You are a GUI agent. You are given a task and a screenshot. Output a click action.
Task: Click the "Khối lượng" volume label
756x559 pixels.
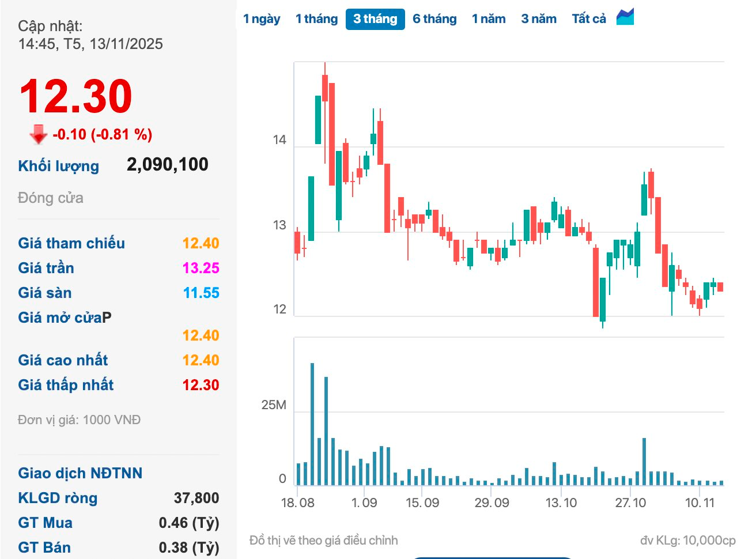pyautogui.click(x=57, y=165)
